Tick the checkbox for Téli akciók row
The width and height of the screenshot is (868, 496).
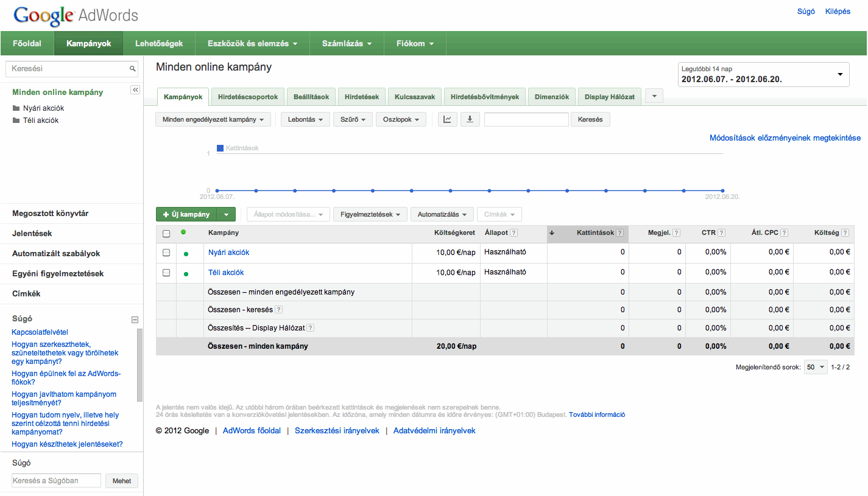click(166, 273)
